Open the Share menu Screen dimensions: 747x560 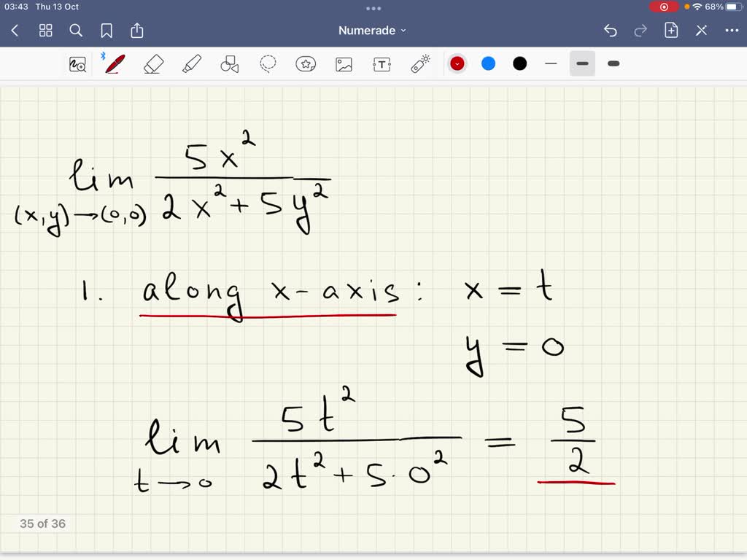[137, 31]
